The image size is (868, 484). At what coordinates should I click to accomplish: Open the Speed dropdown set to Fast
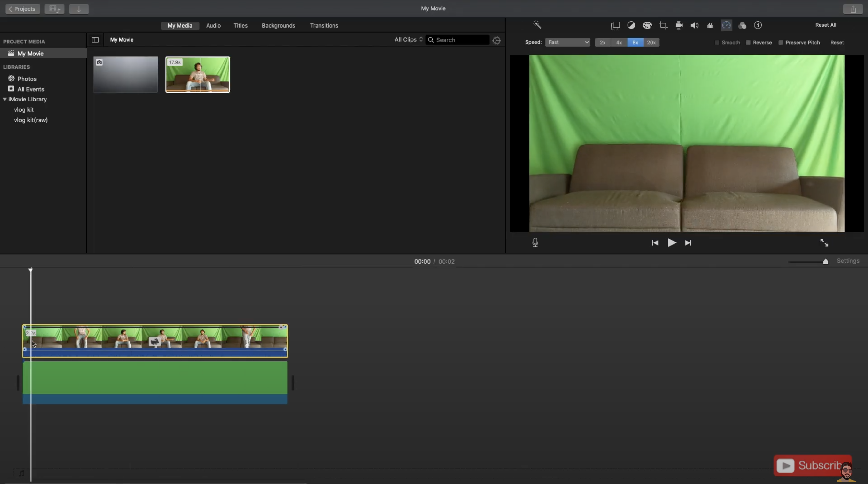click(568, 42)
